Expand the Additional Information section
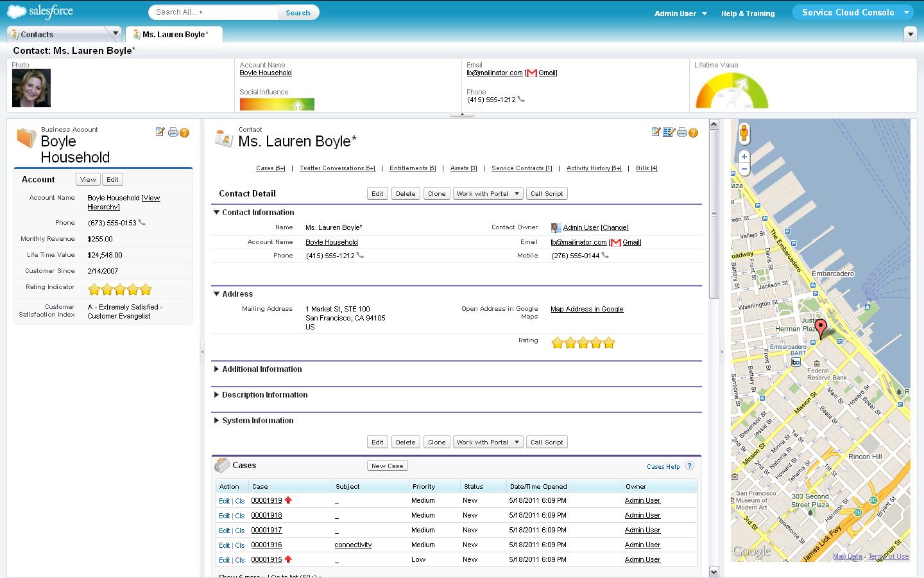This screenshot has height=578, width=924. [x=217, y=369]
